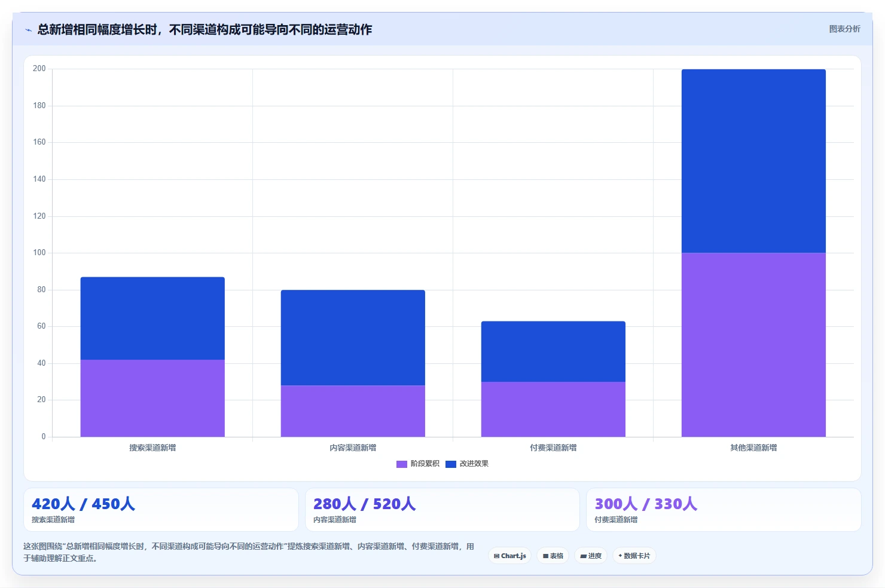The height and width of the screenshot is (588, 885).
Task: Click the y-axis value 100
Action: click(39, 253)
